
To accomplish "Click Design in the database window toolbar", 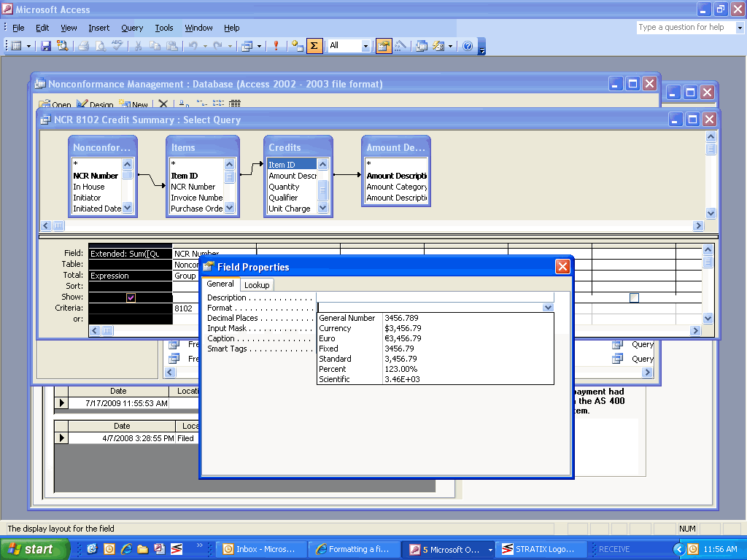I will [96, 104].
